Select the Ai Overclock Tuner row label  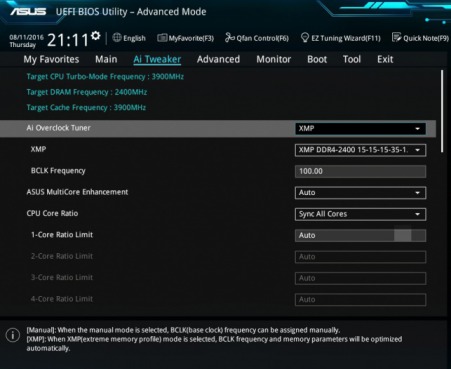58,128
